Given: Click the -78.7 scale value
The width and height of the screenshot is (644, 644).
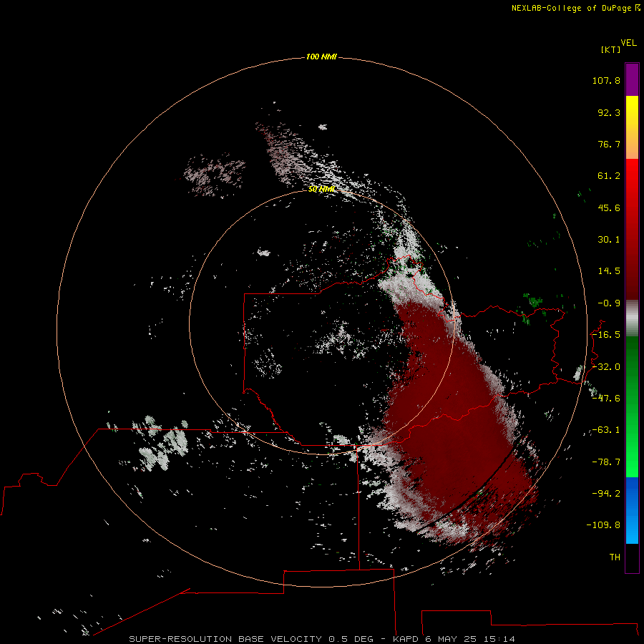Looking at the screenshot, I should tap(606, 462).
